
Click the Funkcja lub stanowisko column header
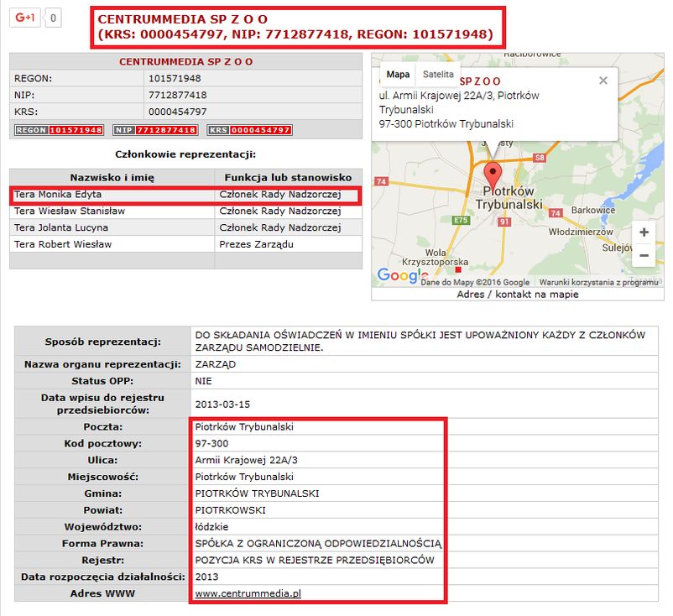click(x=288, y=177)
